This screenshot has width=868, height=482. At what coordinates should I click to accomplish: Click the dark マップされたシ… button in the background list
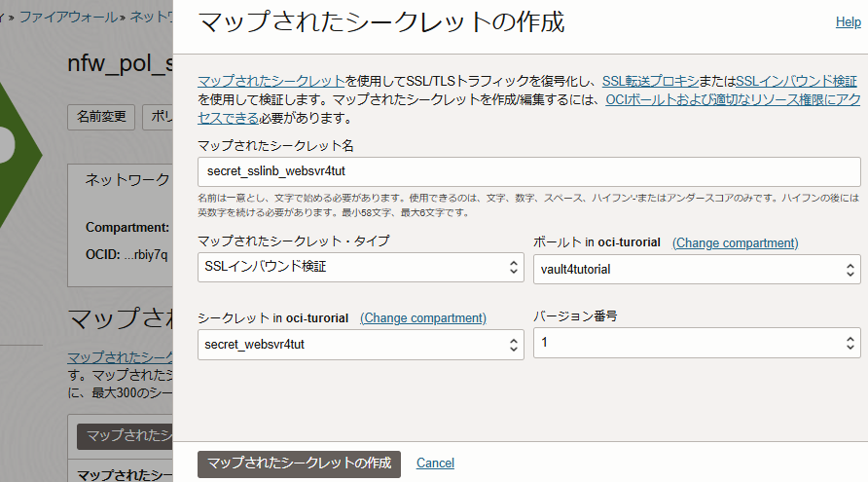tap(124, 436)
